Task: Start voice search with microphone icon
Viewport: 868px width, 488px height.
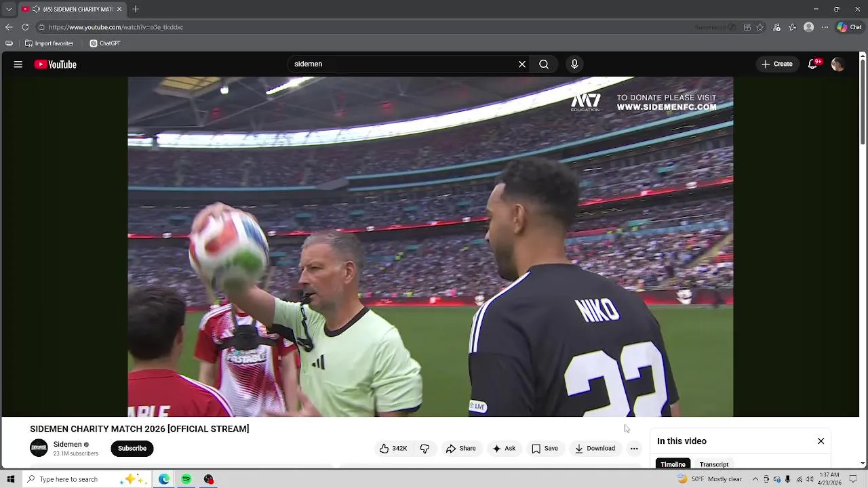Action: (x=574, y=64)
